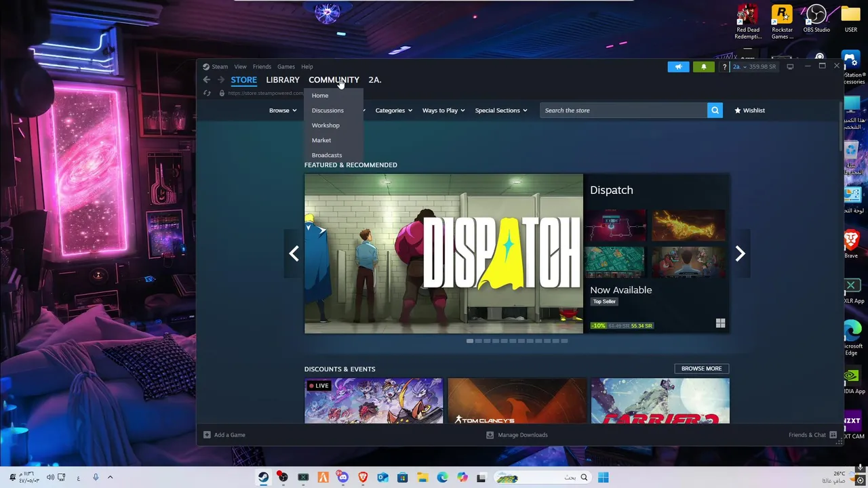The width and height of the screenshot is (868, 488).
Task: Click the BROWSE MORE button
Action: click(701, 369)
